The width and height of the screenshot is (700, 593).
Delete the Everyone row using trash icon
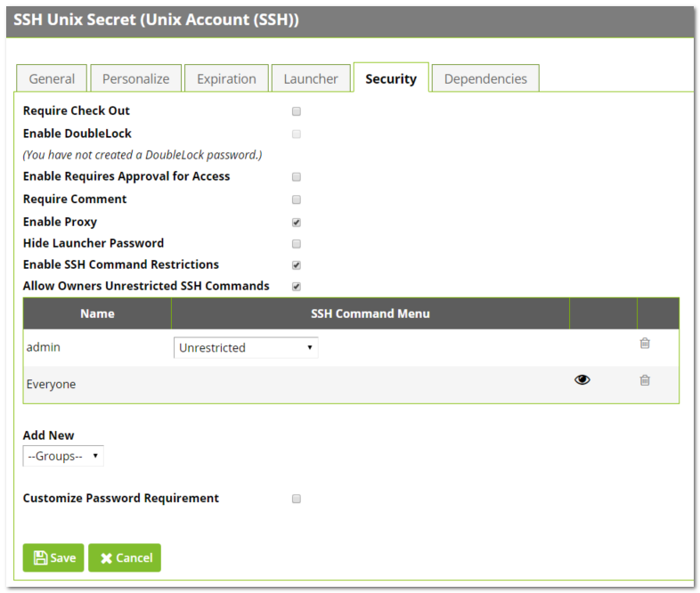point(645,380)
